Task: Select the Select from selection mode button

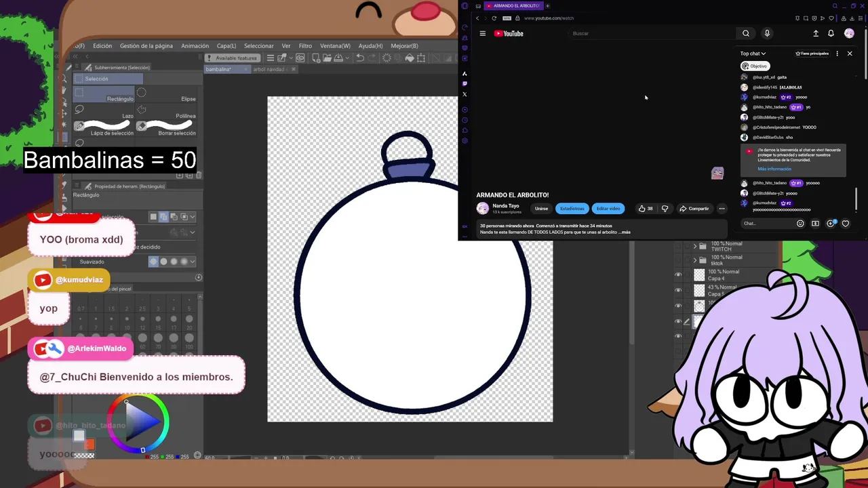Action: 183,217
